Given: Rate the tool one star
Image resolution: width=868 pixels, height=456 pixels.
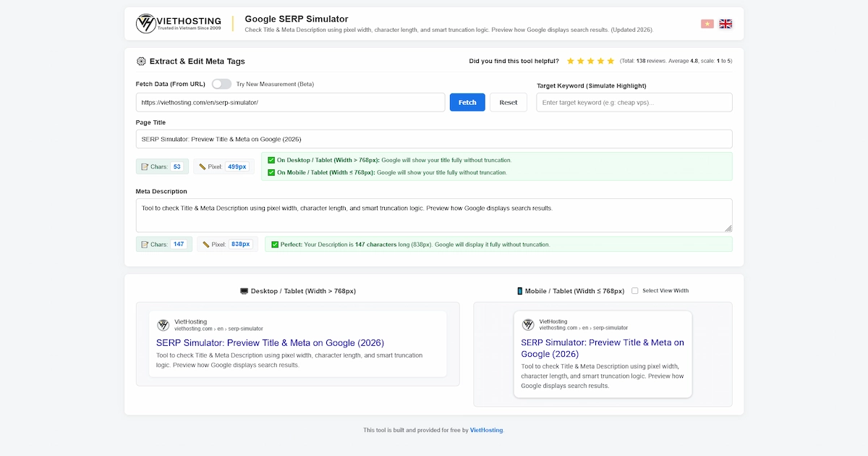Looking at the screenshot, I should click(x=571, y=62).
